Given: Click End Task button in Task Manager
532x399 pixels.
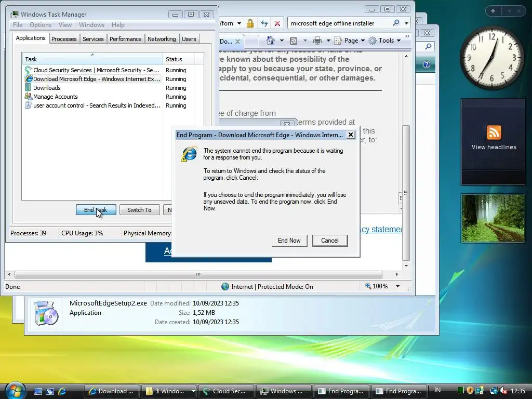Looking at the screenshot, I should pyautogui.click(x=96, y=210).
